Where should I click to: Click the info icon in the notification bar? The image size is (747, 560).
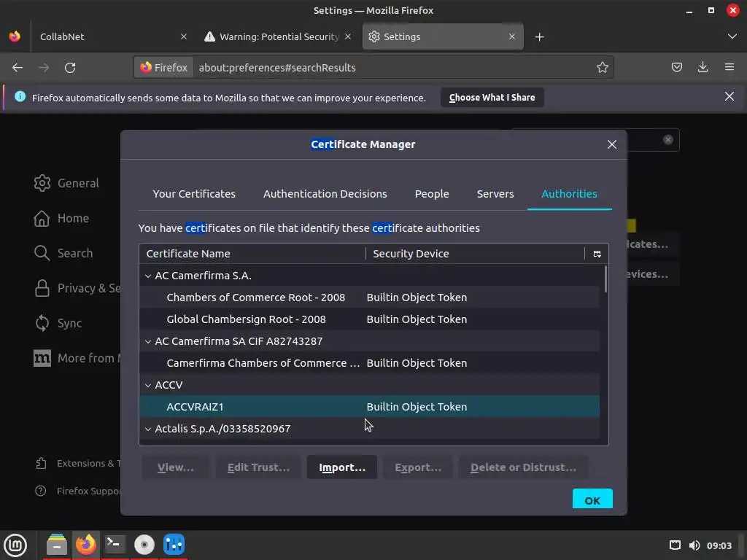pyautogui.click(x=20, y=97)
